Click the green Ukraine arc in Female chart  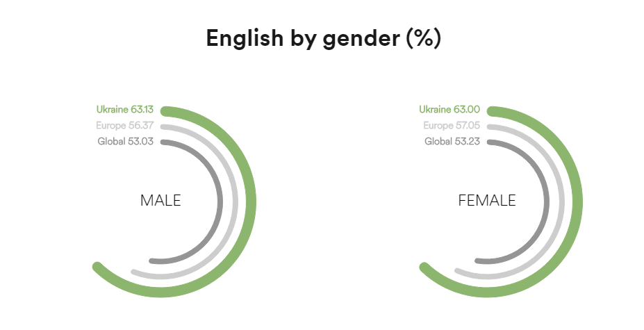click(x=577, y=201)
